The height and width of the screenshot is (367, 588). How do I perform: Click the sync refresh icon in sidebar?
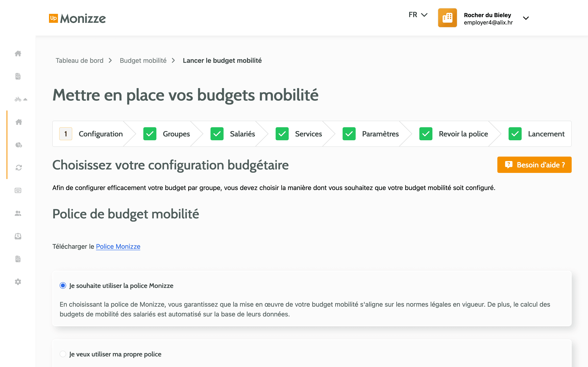click(x=18, y=167)
